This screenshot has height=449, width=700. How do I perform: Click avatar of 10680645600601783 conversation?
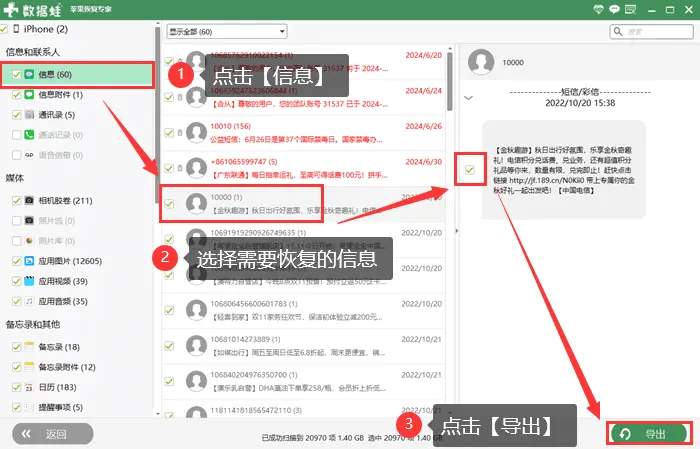pos(196,310)
